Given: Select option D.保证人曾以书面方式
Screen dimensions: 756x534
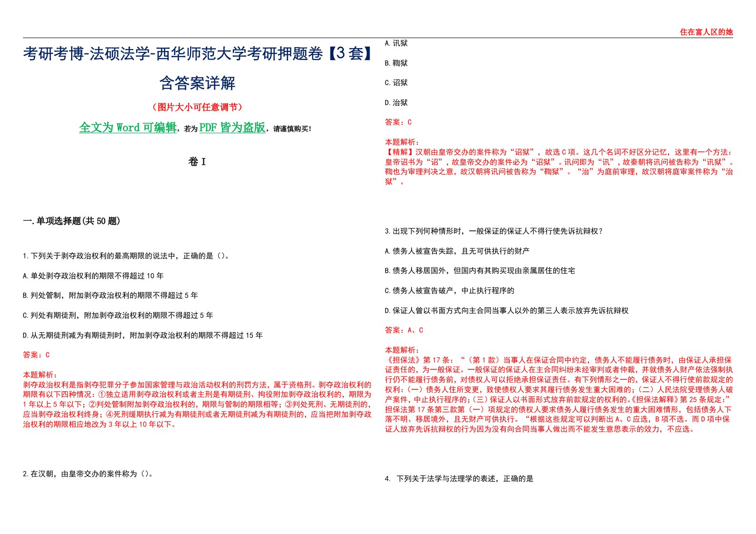Looking at the screenshot, I should (507, 311).
